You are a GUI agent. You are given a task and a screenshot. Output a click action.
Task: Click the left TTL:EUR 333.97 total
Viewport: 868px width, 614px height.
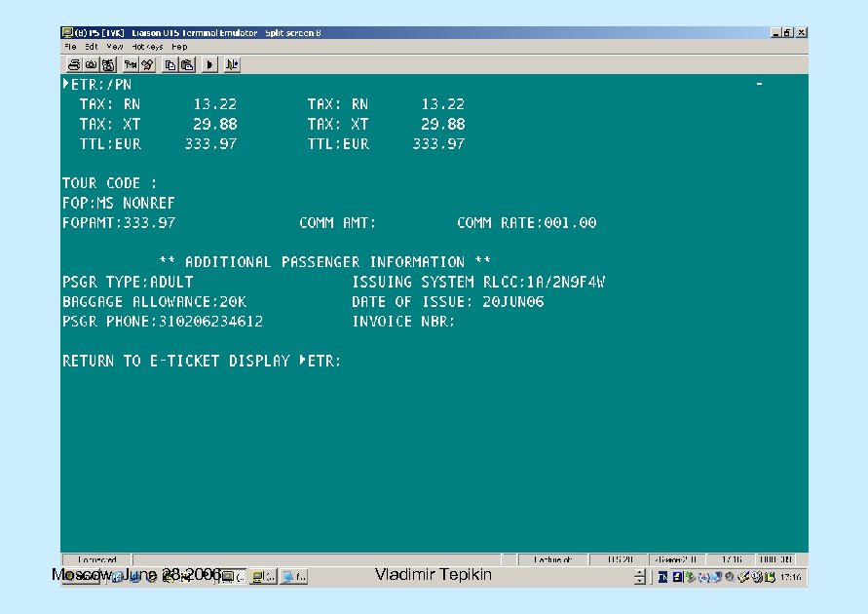coord(158,144)
